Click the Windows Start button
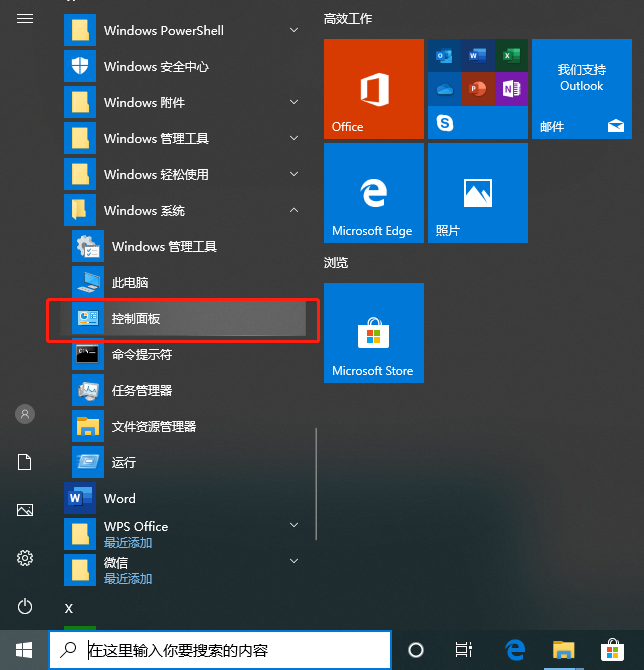The image size is (644, 670). pyautogui.click(x=24, y=649)
